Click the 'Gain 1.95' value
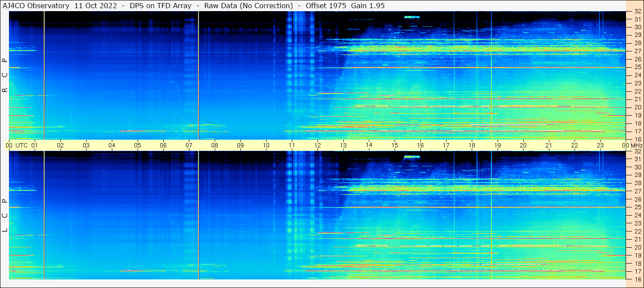The image size is (644, 288). click(368, 6)
